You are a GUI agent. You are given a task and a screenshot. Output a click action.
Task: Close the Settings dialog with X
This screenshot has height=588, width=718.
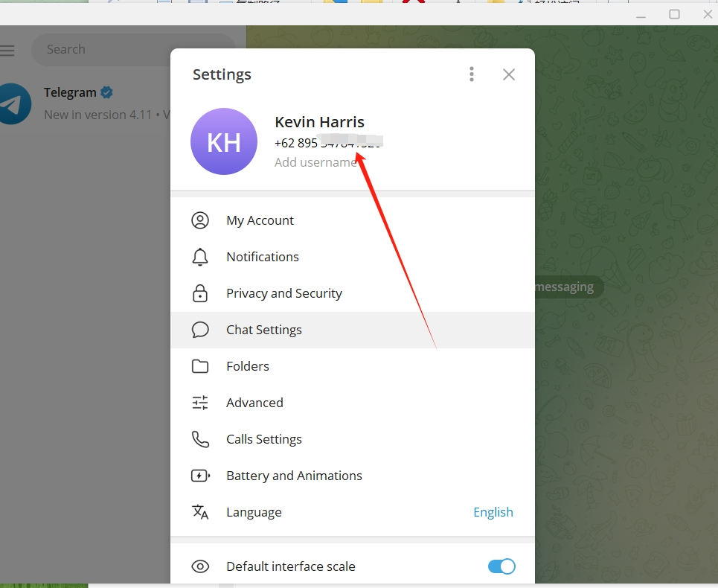[509, 74]
